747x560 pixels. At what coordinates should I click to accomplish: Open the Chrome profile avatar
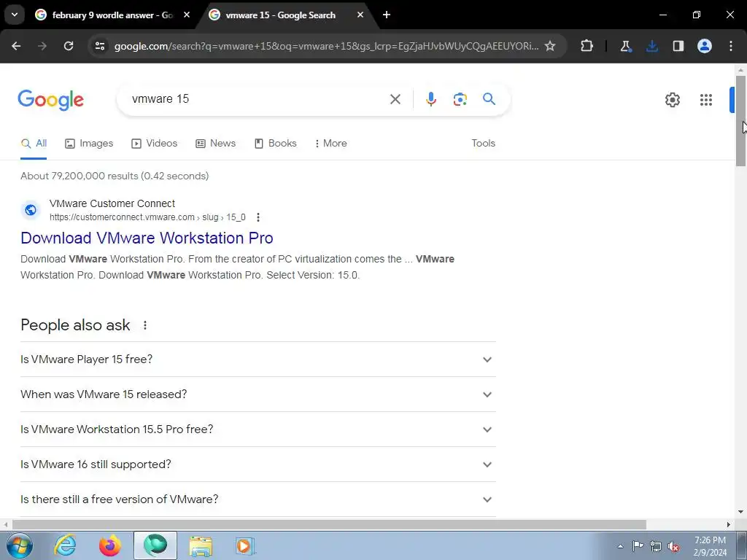pyautogui.click(x=705, y=46)
